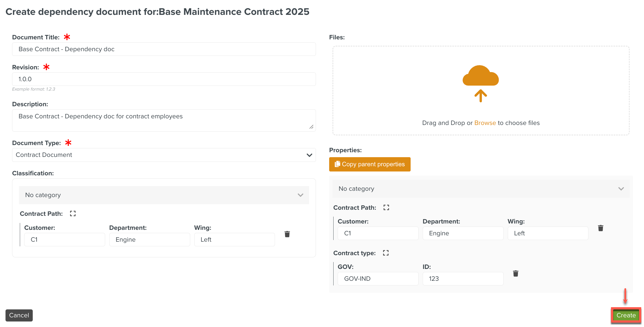Click Classification Department field Engine
The height and width of the screenshot is (327, 644).
coord(149,239)
